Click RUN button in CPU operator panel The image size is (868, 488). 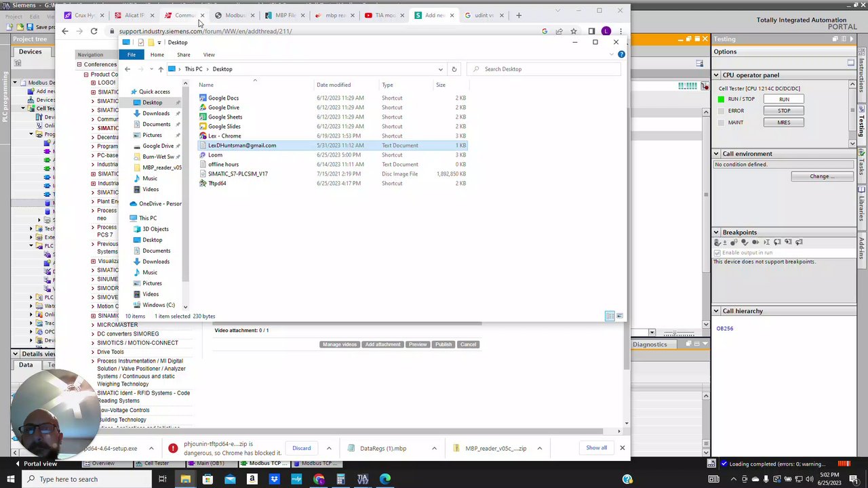[x=784, y=99]
